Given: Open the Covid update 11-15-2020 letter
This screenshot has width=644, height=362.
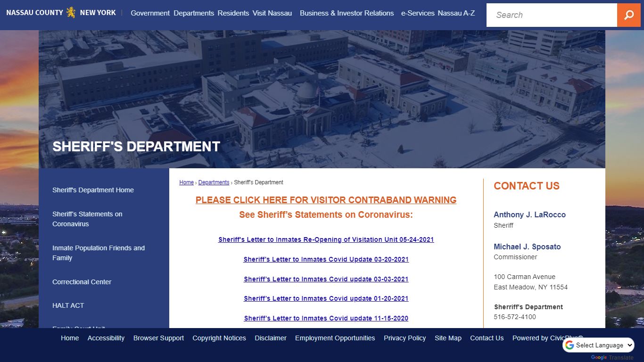Looking at the screenshot, I should (x=326, y=318).
